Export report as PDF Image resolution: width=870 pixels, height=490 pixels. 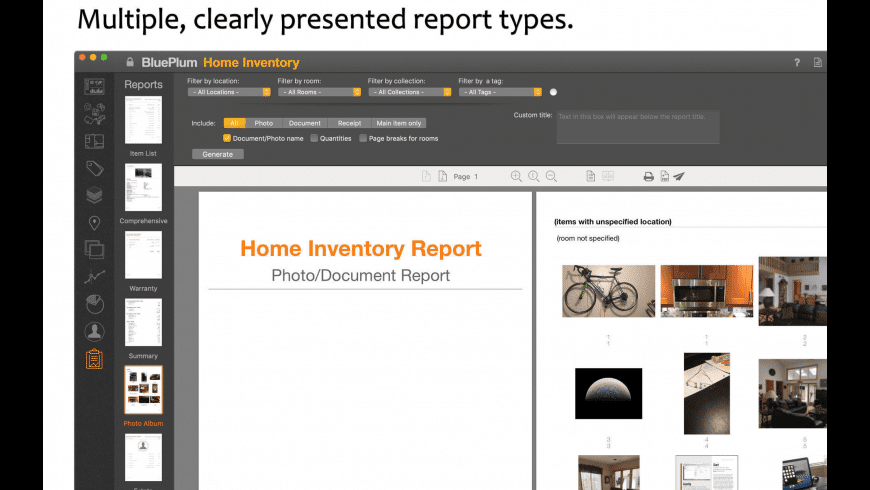(664, 176)
